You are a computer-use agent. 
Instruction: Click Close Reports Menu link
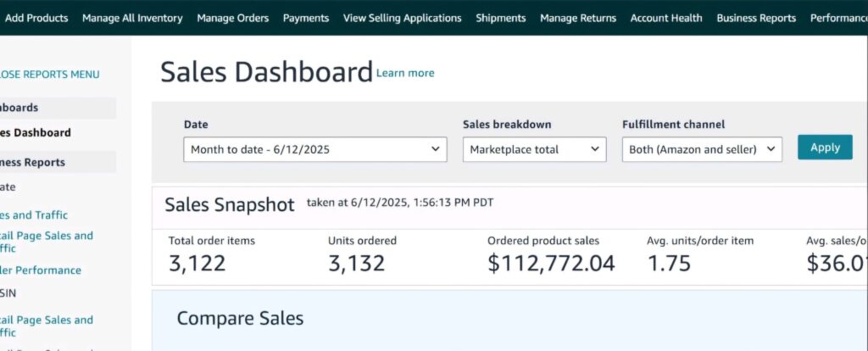tap(49, 75)
